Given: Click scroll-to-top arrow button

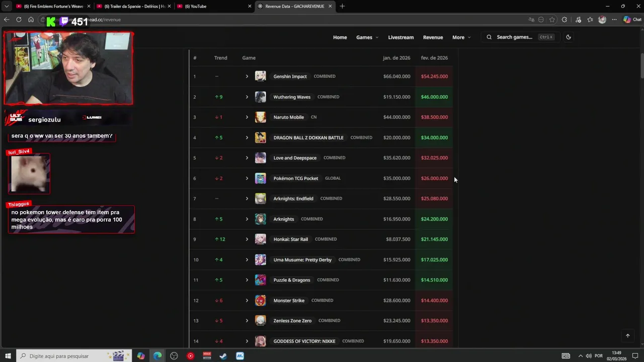Looking at the screenshot, I should coord(627,335).
